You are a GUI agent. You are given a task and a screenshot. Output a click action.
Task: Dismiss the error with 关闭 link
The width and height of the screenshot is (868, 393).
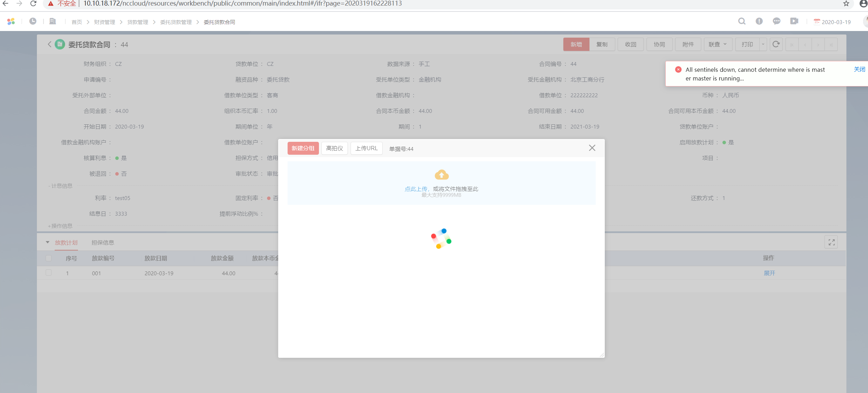point(859,69)
